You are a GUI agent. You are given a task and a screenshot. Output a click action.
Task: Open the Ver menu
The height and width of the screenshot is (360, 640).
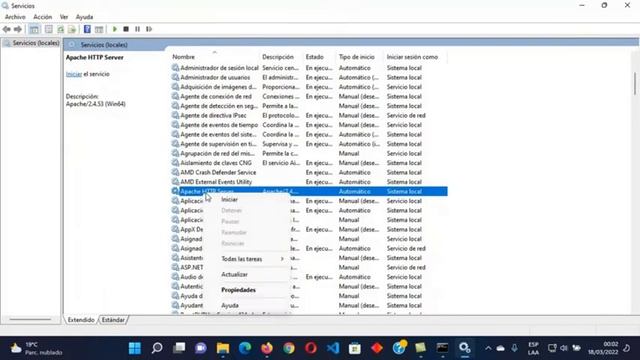pos(64,17)
